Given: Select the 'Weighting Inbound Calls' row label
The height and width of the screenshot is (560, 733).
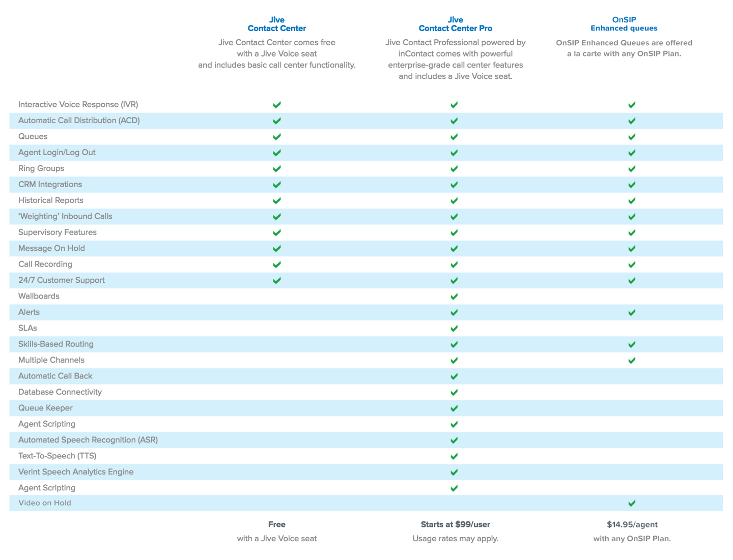Looking at the screenshot, I should click(65, 216).
